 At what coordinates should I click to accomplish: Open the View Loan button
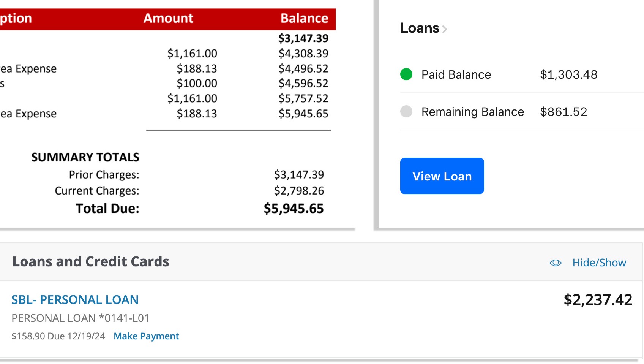point(442,176)
